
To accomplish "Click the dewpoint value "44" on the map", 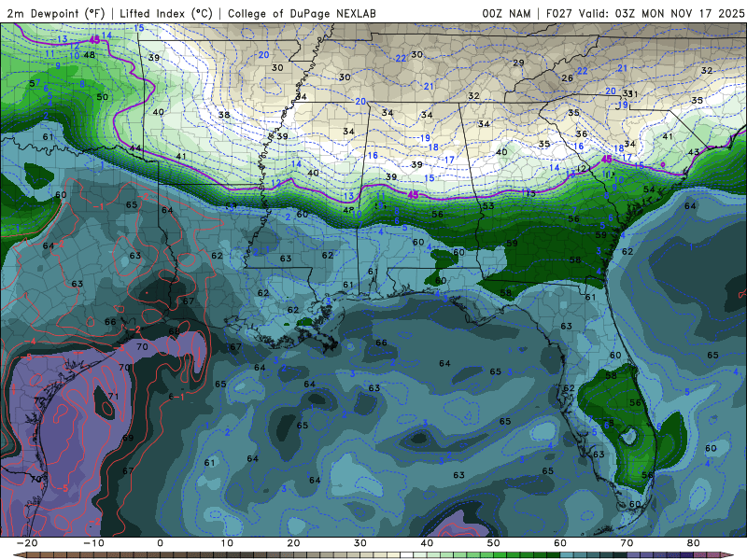I will click(135, 148).
